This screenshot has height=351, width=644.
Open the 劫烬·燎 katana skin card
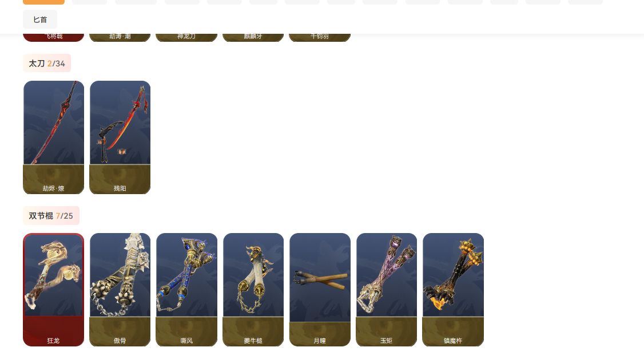click(53, 137)
